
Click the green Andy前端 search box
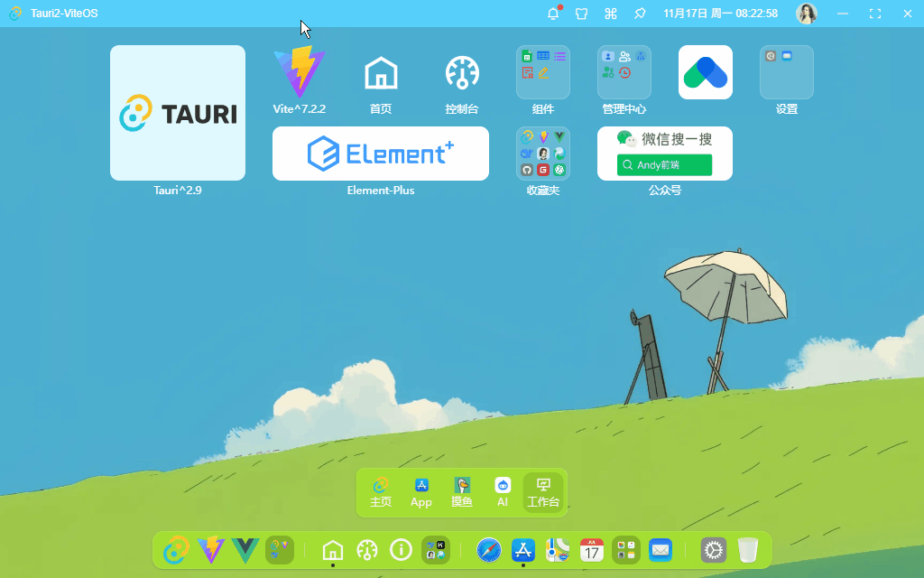(664, 165)
